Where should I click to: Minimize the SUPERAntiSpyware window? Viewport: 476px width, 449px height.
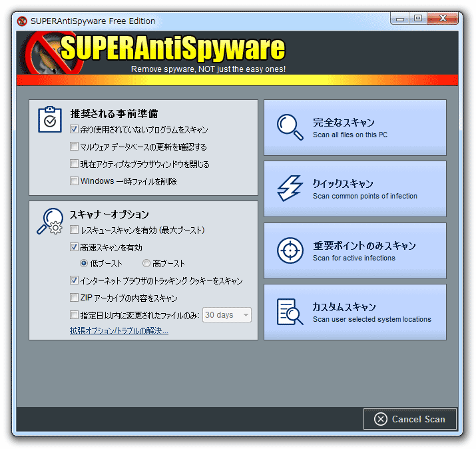point(400,18)
